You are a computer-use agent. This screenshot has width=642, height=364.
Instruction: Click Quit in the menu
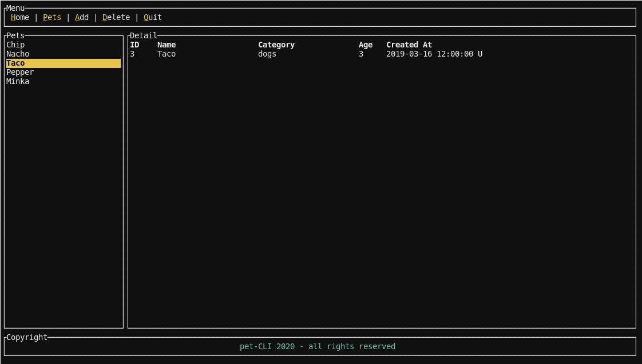pyautogui.click(x=153, y=17)
